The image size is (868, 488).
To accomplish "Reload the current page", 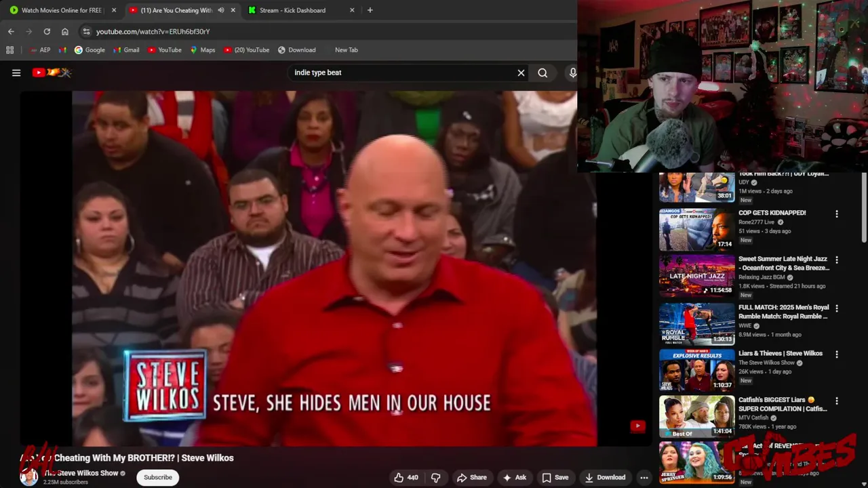I will click(x=47, y=31).
